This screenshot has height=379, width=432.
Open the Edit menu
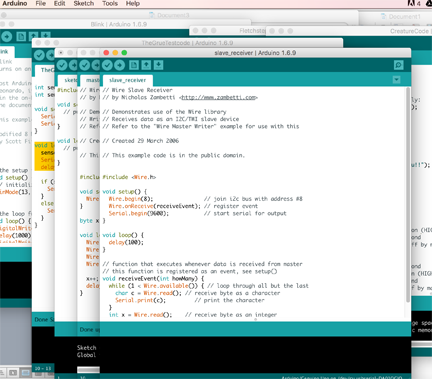click(60, 3)
